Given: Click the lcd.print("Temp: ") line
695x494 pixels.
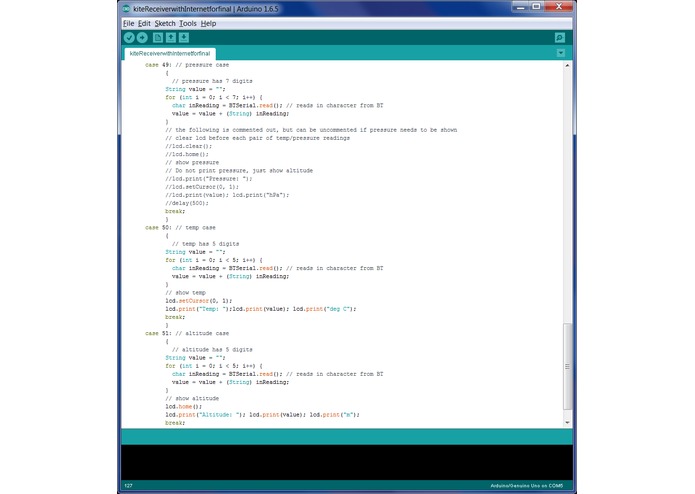Looking at the screenshot, I should pos(261,309).
